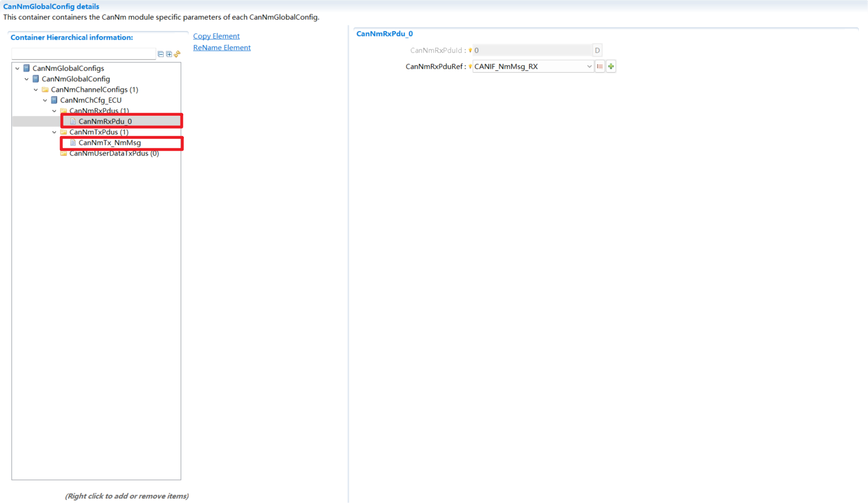868x504 pixels.
Task: Click the folder icon of CanNmUserDataTxPdus
Action: tap(63, 153)
